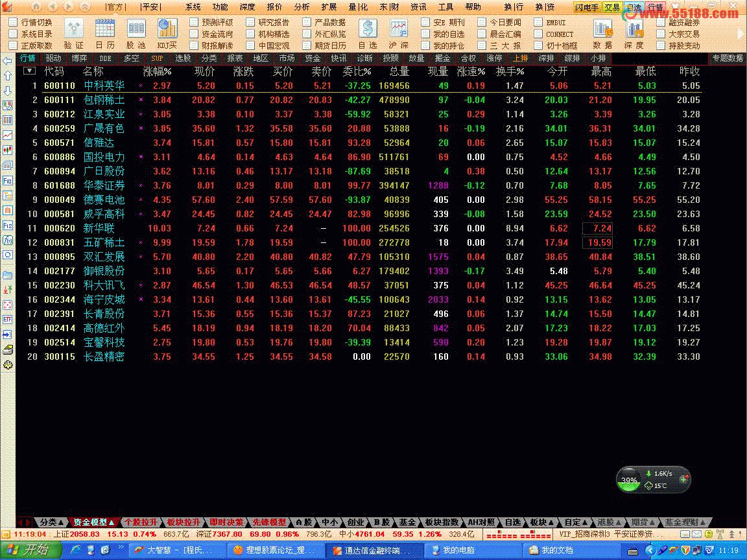This screenshot has width=747, height=560.
Task: Click the 资金流向 toolbar item
Action: [211, 34]
